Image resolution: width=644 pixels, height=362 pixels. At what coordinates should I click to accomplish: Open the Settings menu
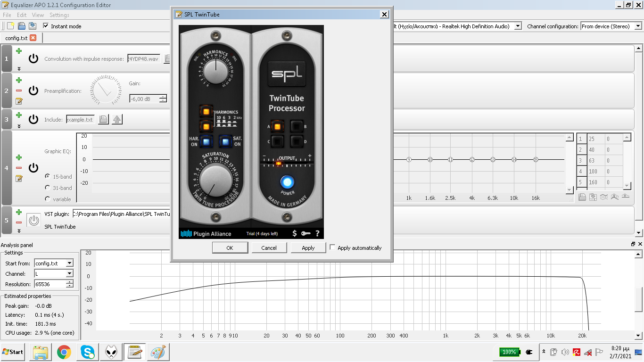coord(59,15)
